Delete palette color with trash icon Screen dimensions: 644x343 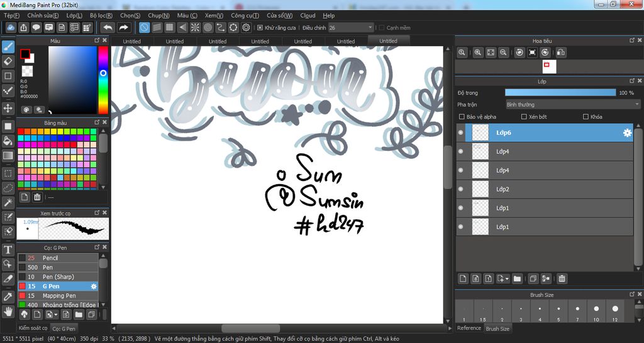point(37,197)
